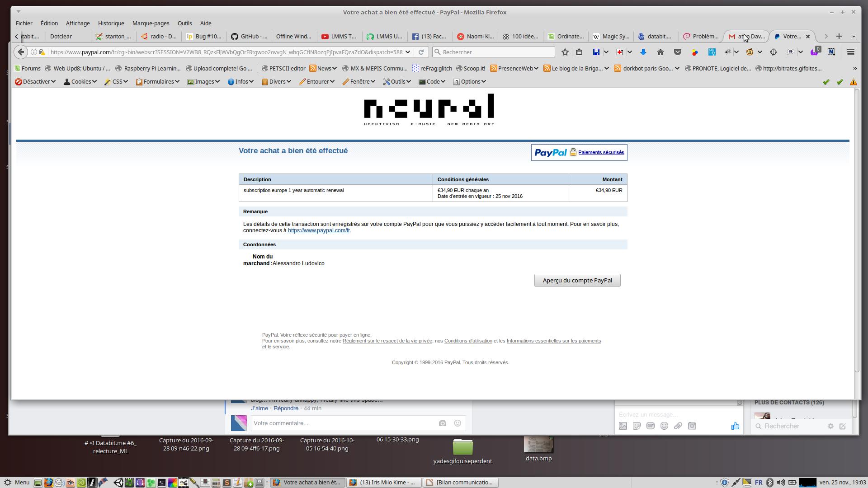Click the bookmark star icon

pyautogui.click(x=565, y=52)
